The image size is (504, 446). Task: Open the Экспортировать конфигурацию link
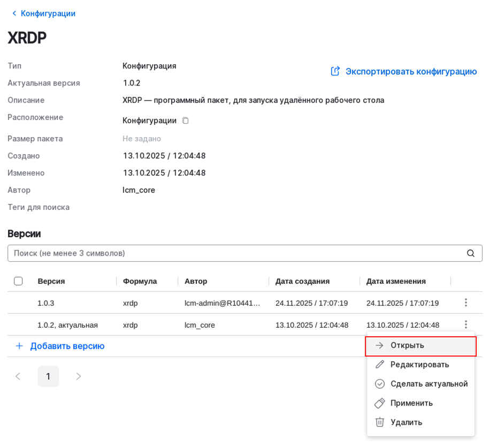(x=411, y=71)
